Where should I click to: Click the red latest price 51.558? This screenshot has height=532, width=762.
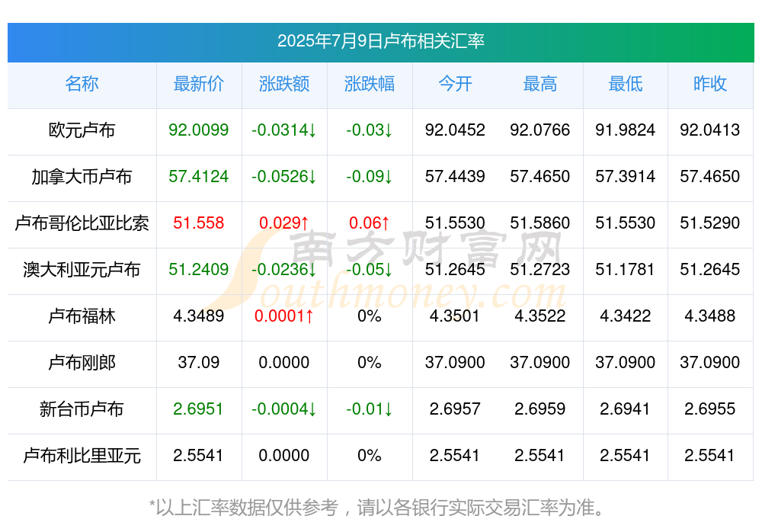pyautogui.click(x=198, y=223)
